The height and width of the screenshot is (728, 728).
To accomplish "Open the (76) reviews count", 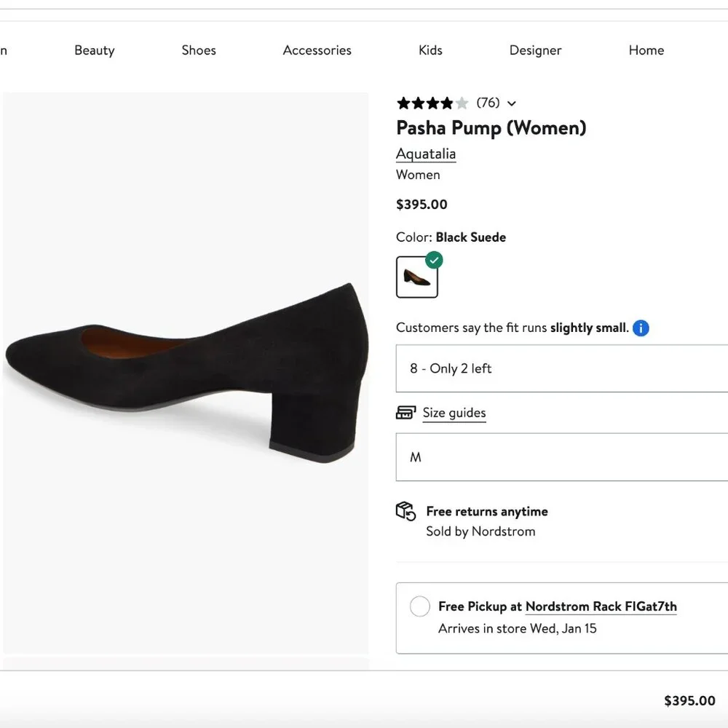I will coord(488,103).
